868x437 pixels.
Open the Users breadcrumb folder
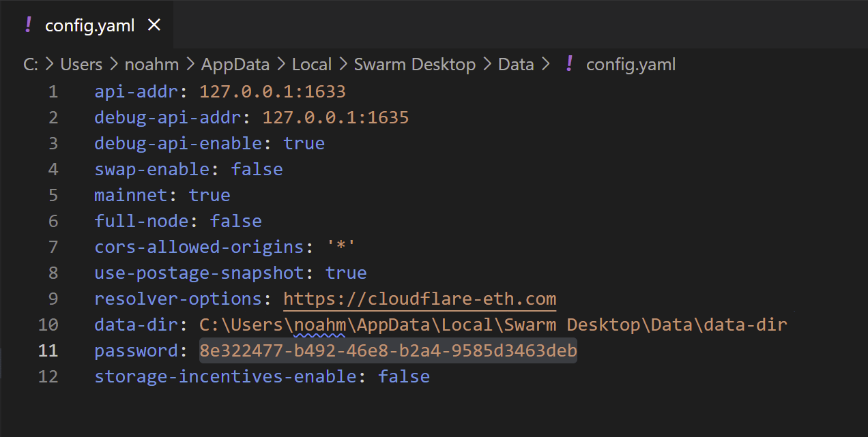tap(81, 65)
